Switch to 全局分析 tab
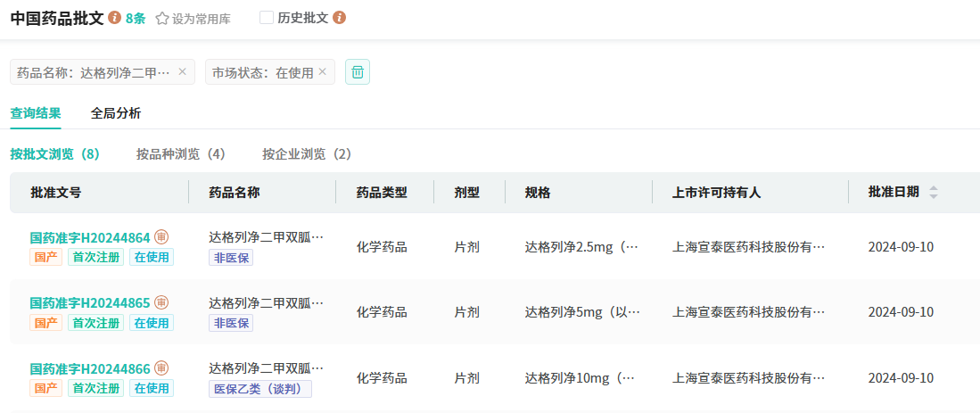980x413 pixels. coord(116,113)
